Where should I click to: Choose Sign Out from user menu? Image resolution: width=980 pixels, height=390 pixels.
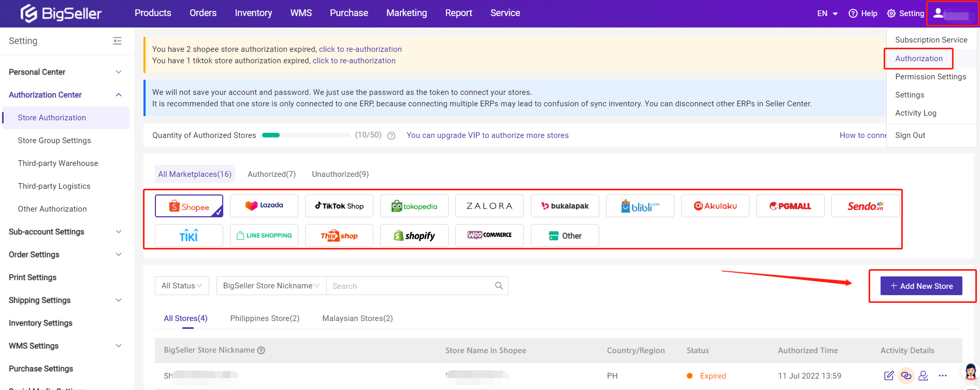910,135
